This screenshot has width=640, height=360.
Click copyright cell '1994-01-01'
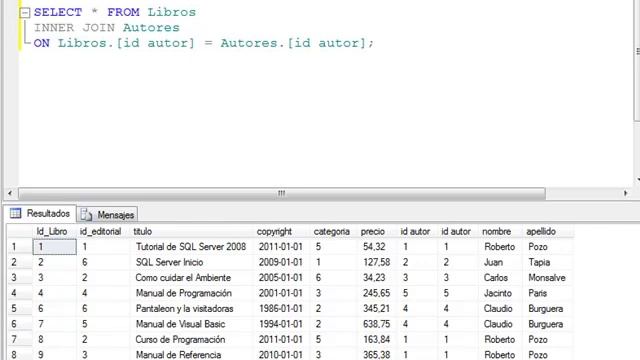coord(281,324)
